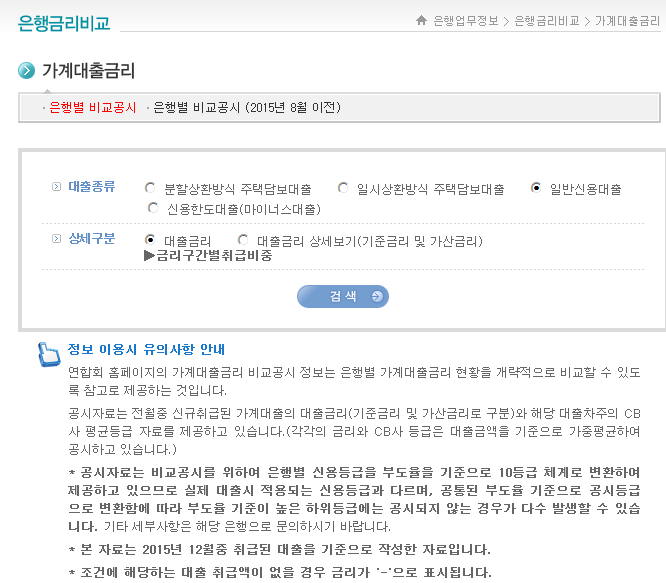Viewport: 666px width, 583px height.
Task: Select 대출금리 상세보기 radio option
Action: [x=243, y=240]
